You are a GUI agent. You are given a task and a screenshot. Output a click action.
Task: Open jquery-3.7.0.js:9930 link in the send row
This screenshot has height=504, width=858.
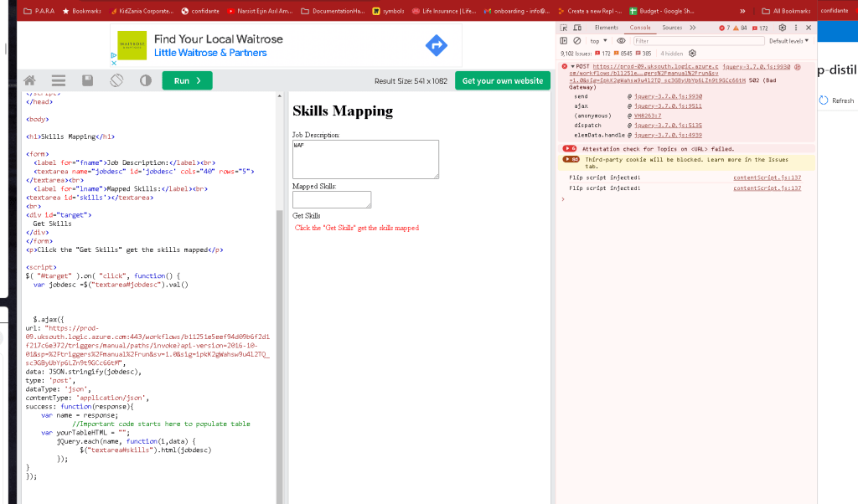[668, 97]
